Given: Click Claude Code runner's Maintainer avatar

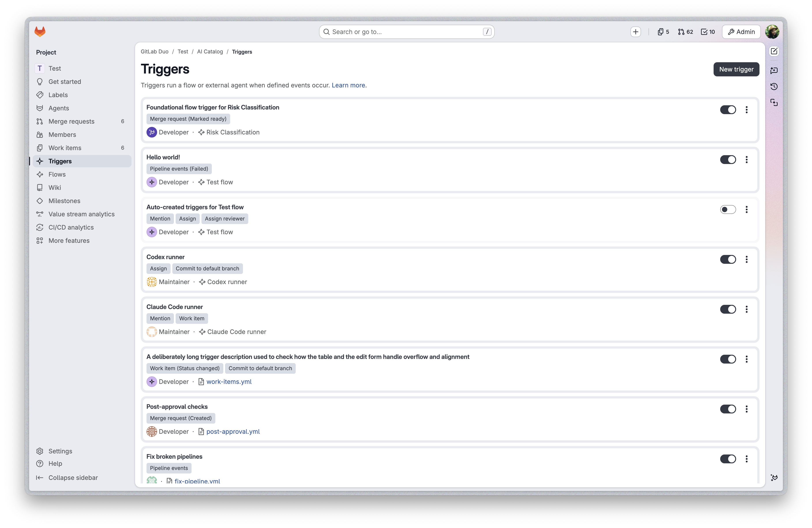Looking at the screenshot, I should pyautogui.click(x=152, y=332).
